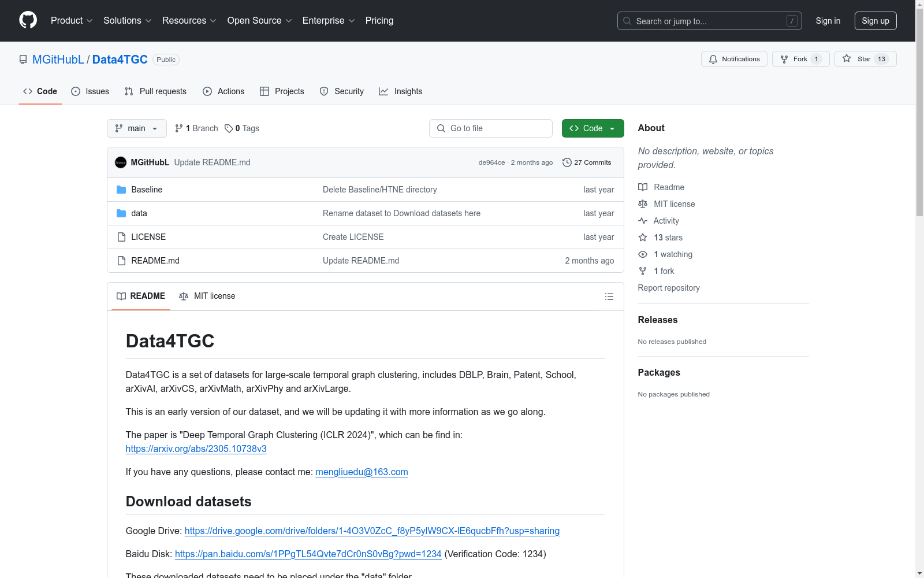Open the Projects tab
Image resolution: width=924 pixels, height=578 pixels.
pos(282,91)
